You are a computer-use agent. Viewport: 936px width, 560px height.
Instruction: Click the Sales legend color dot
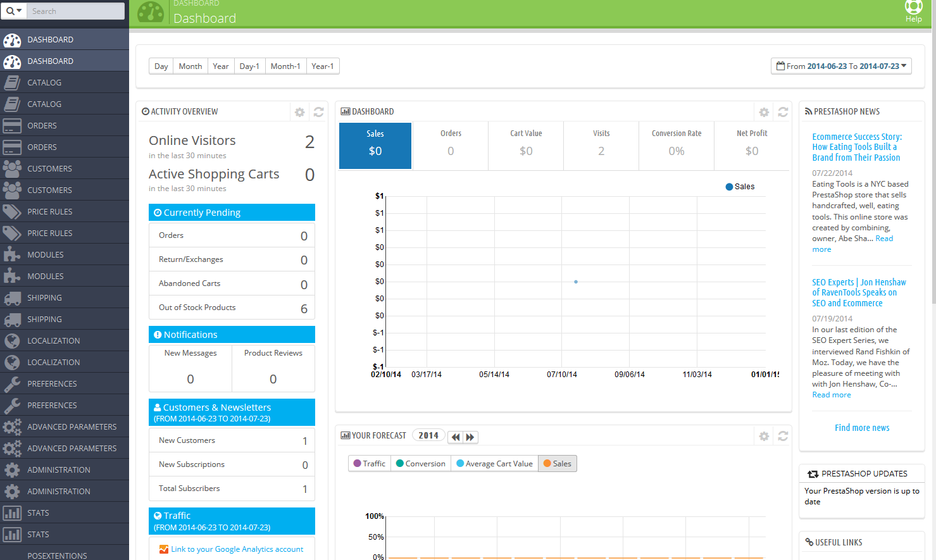point(729,187)
